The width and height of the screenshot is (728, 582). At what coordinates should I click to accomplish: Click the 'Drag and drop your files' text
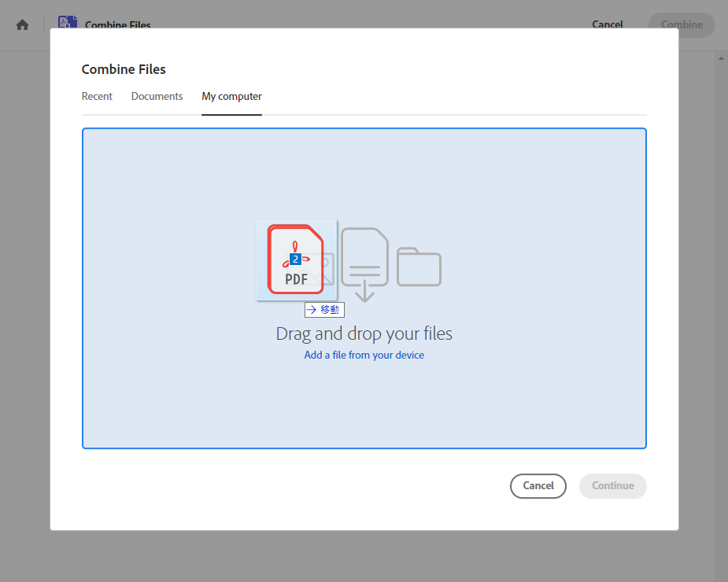(364, 333)
